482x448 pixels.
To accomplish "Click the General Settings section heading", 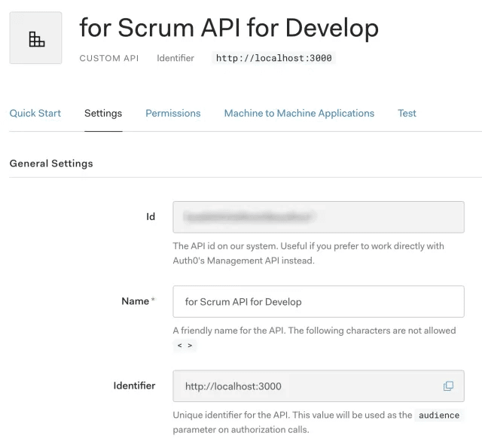I will [51, 163].
